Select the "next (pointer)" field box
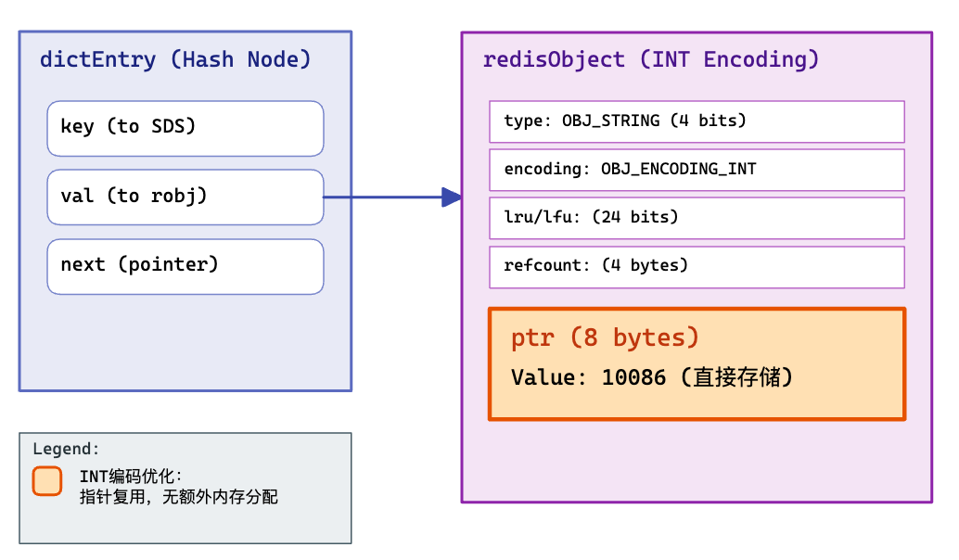Image resolution: width=959 pixels, height=560 pixels. (x=185, y=266)
